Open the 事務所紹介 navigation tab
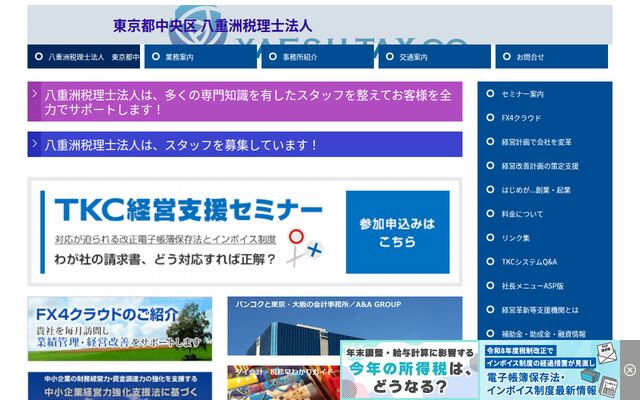The image size is (640, 400). pos(318,57)
